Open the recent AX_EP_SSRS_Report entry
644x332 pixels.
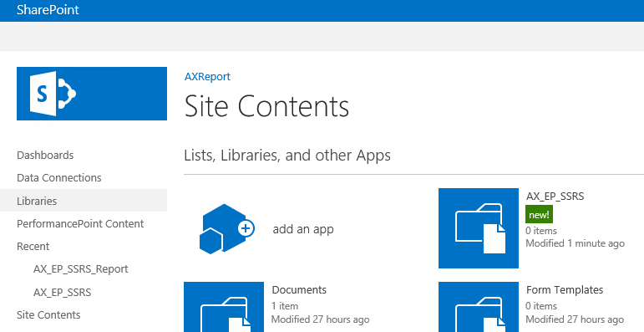81,269
